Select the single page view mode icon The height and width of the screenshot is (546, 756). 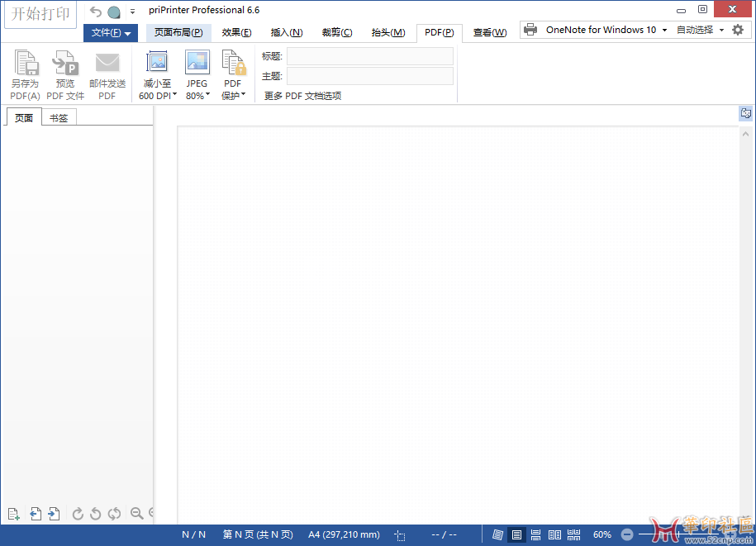point(516,534)
